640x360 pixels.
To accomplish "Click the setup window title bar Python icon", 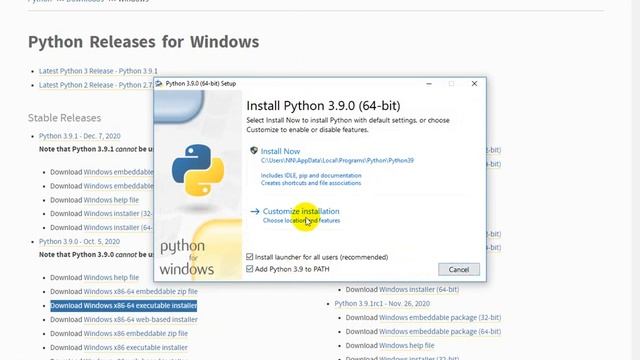I will click(159, 84).
